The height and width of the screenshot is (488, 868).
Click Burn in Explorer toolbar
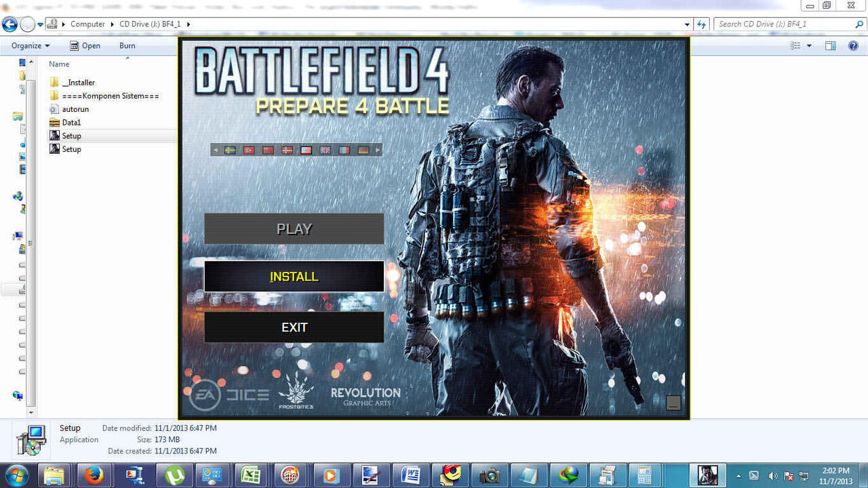pyautogui.click(x=127, y=46)
